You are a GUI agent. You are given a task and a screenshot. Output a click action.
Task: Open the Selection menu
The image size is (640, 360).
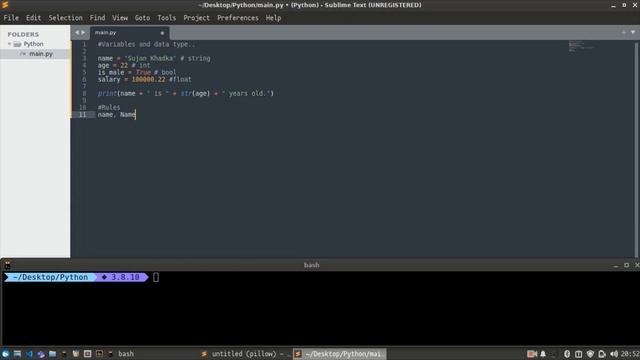coord(66,18)
